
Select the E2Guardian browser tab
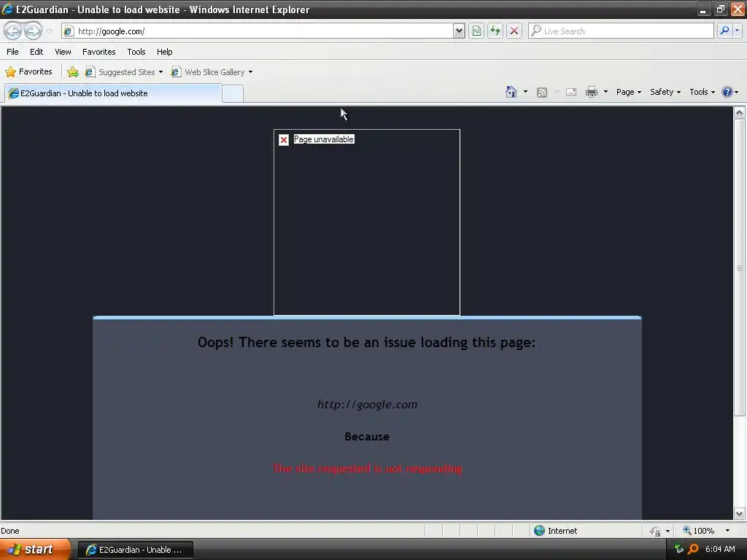(x=113, y=93)
